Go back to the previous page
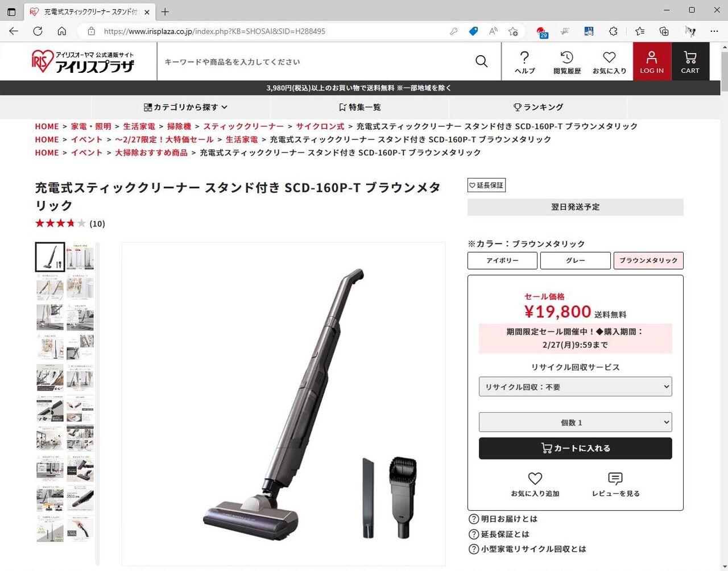 point(14,31)
